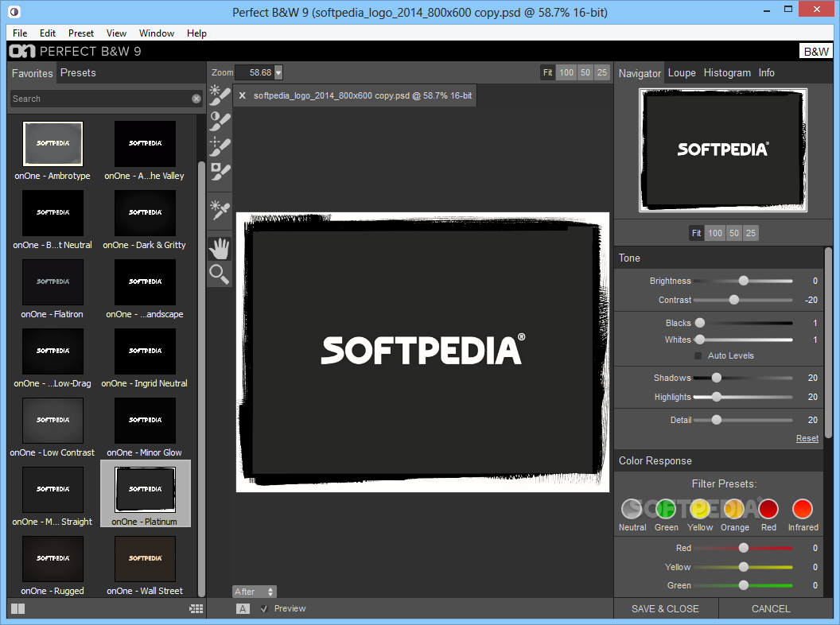This screenshot has height=625, width=840.
Task: Set Navigator zoom to Fit
Action: pos(696,233)
